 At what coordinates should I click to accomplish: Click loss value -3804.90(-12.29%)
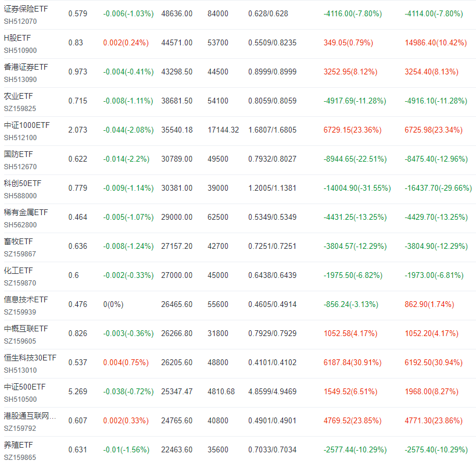coord(436,247)
